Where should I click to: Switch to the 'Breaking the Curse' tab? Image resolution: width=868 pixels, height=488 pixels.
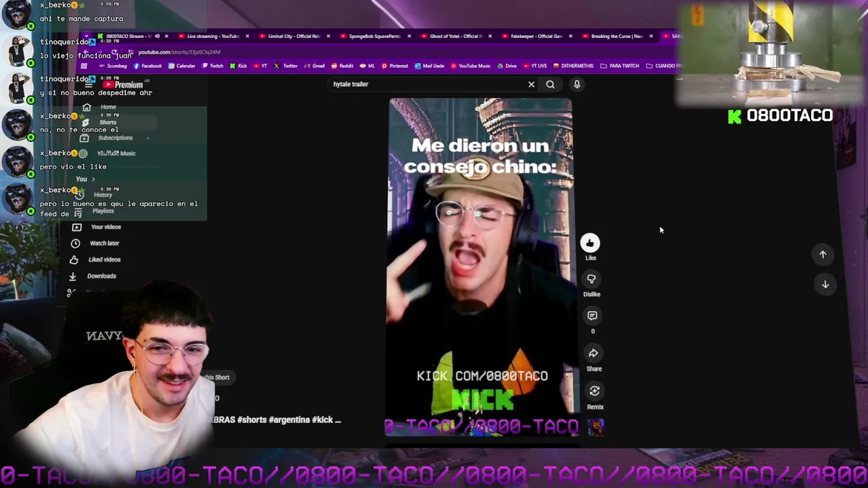click(616, 36)
